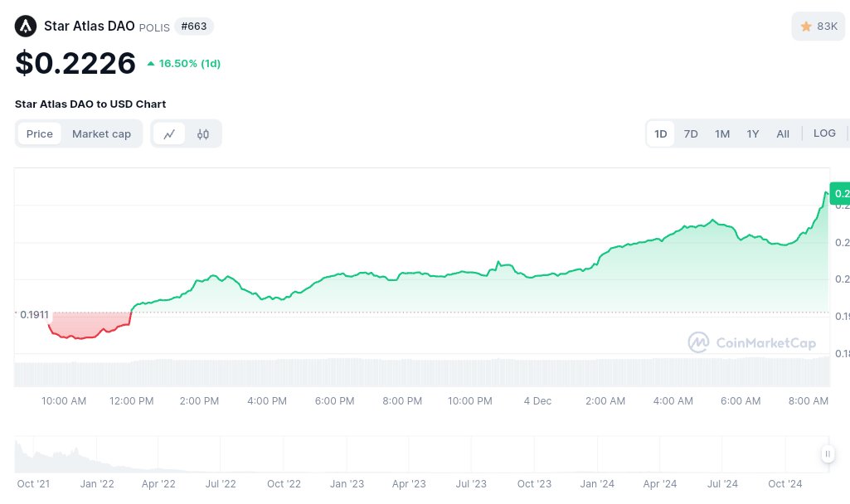The height and width of the screenshot is (504, 850).
Task: Click the 6:00 PM axis label
Action: click(334, 401)
